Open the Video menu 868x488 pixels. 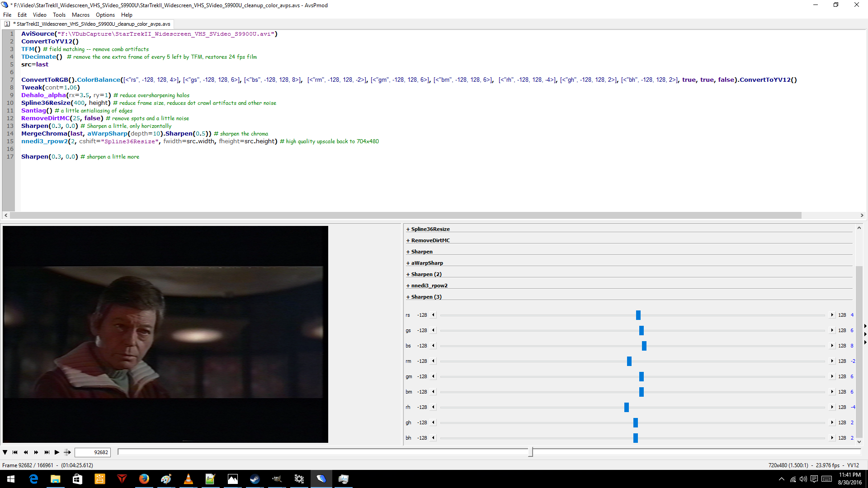39,15
